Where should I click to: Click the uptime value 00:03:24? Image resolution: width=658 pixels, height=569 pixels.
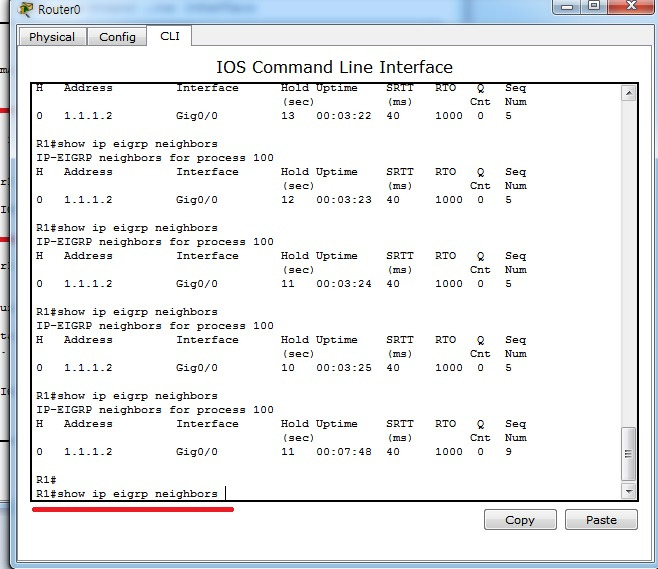(x=344, y=284)
